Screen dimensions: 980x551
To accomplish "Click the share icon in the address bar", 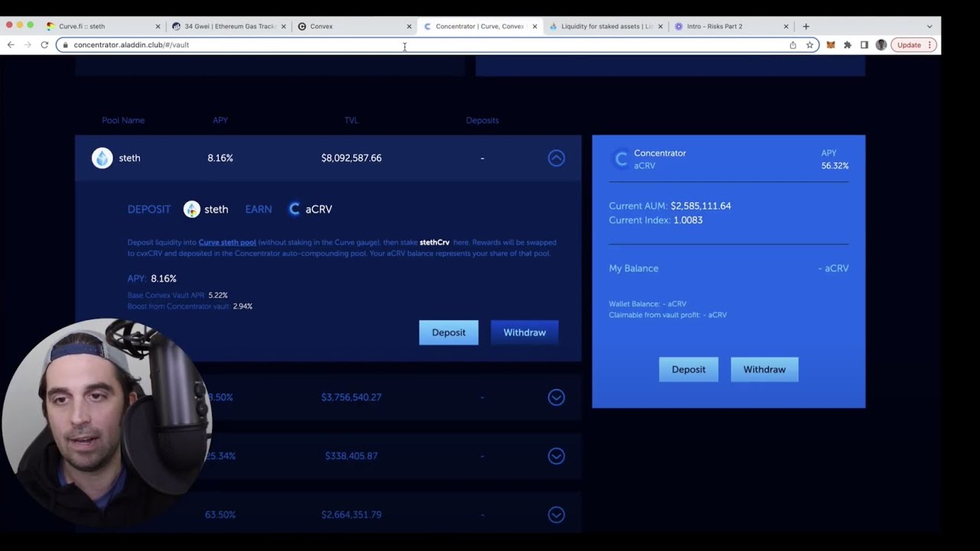I will (793, 44).
